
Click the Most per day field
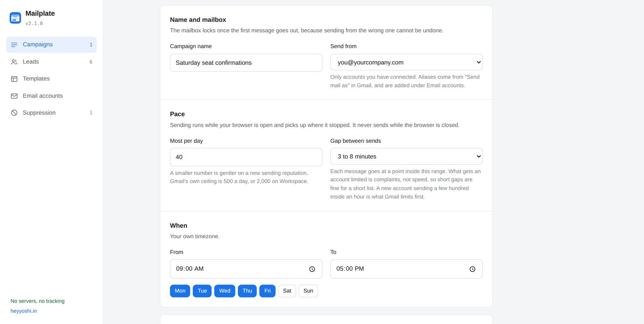[x=246, y=157]
